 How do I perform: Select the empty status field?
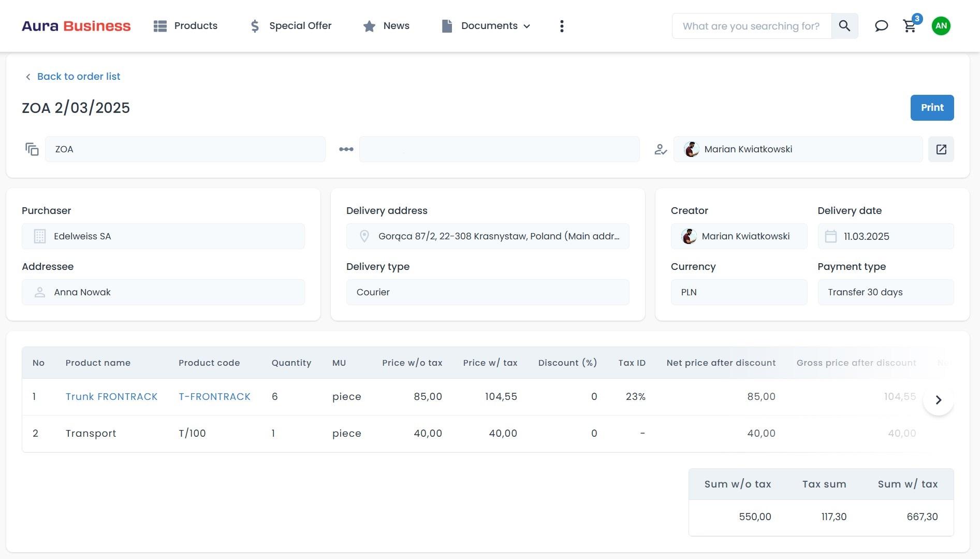[500, 149]
